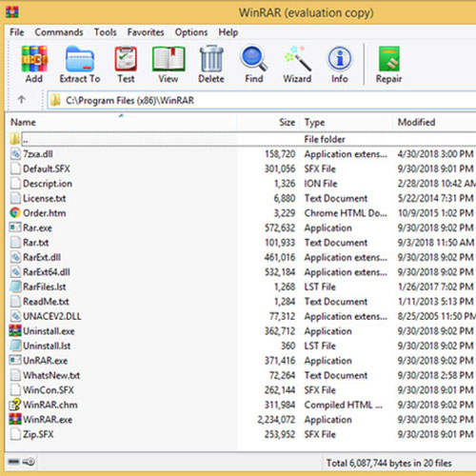
Task: Click the drive icon in status bar
Action: point(13,462)
